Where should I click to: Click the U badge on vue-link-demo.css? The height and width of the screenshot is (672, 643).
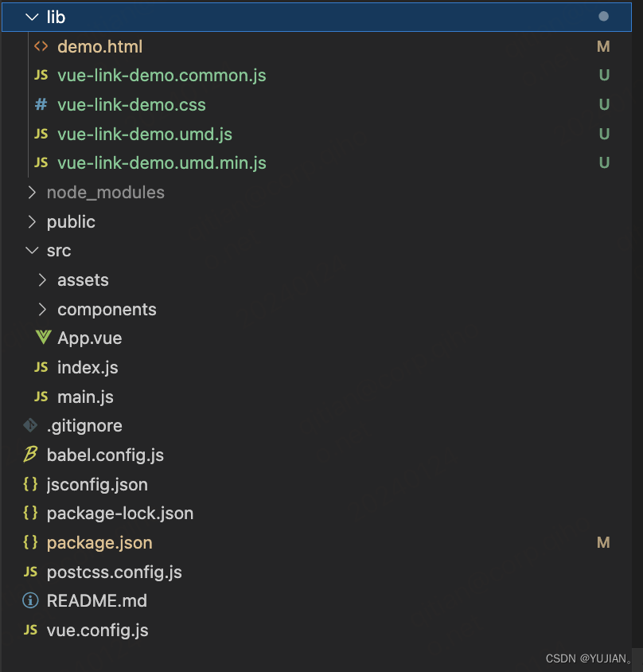604,104
